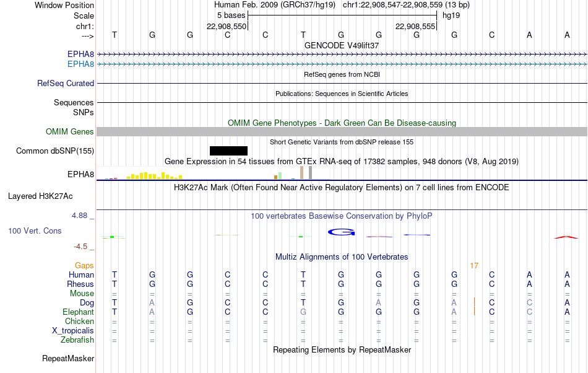Click the Sequences track label
Screen dimensions: 588x373
tap(74, 102)
